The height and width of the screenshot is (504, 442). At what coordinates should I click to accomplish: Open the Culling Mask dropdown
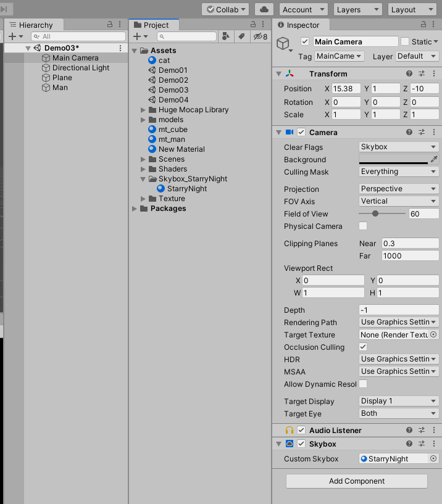pyautogui.click(x=399, y=171)
